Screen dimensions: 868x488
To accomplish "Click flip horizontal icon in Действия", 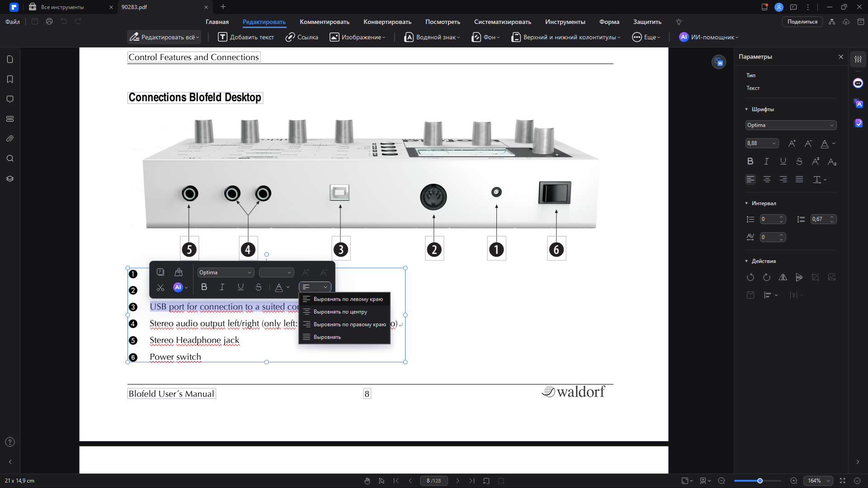I will pos(783,277).
